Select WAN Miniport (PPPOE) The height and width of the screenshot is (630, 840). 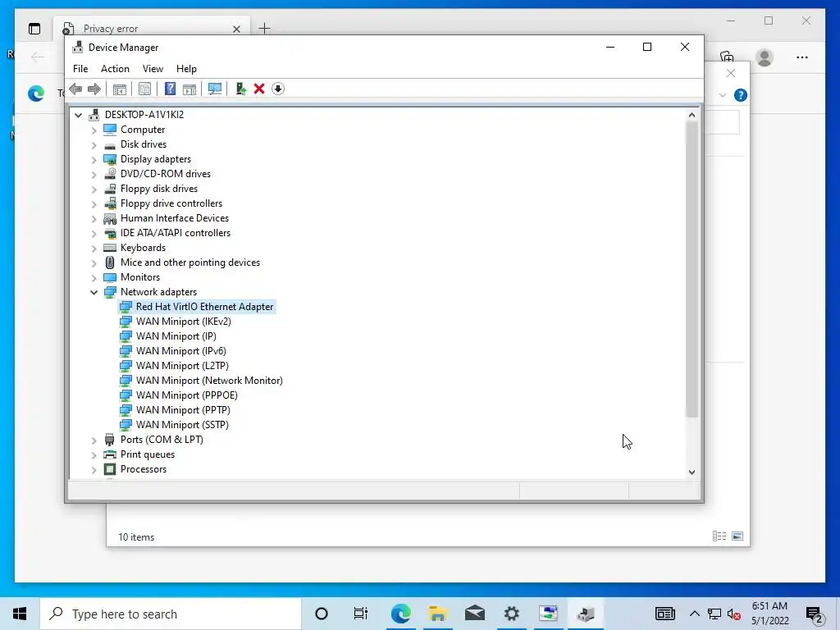186,395
